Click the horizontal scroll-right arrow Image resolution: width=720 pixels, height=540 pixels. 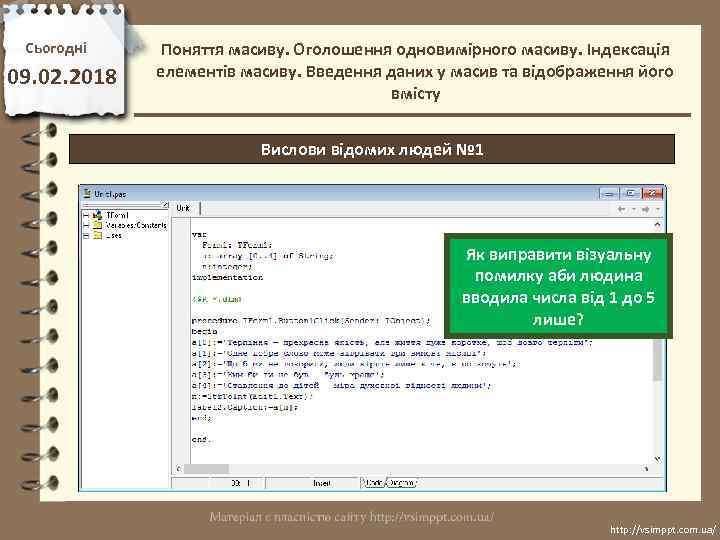646,469
